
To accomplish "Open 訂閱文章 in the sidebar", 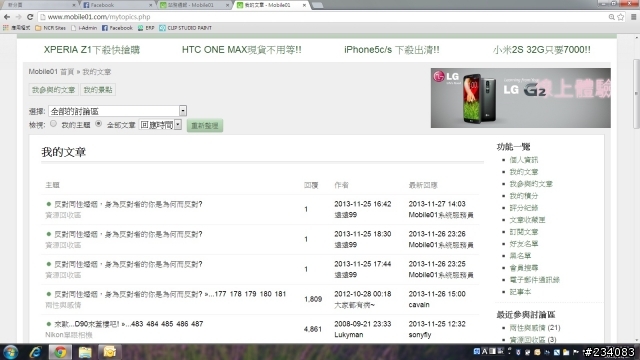I will point(524,232).
